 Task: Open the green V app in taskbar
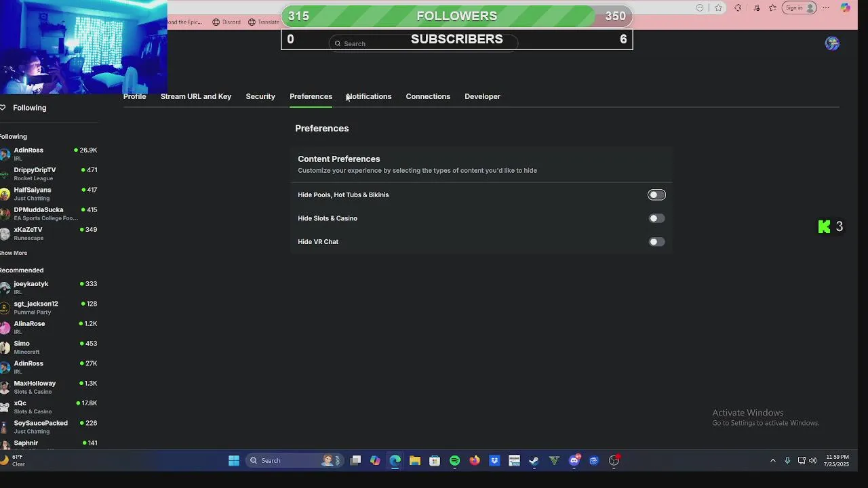coord(554,461)
